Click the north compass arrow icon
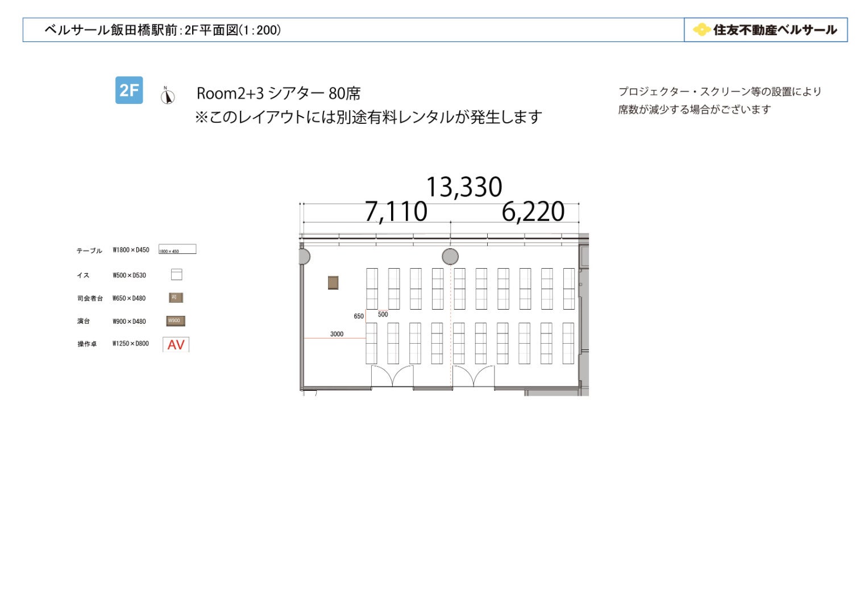This screenshot has width=868, height=613. point(167,96)
